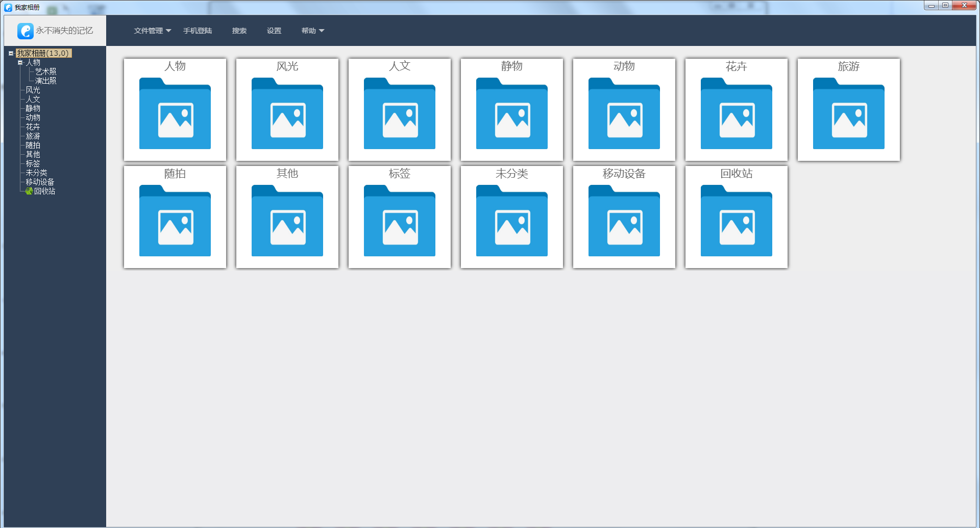This screenshot has width=980, height=528.
Task: Open the 静物 folder icon
Action: (512, 113)
